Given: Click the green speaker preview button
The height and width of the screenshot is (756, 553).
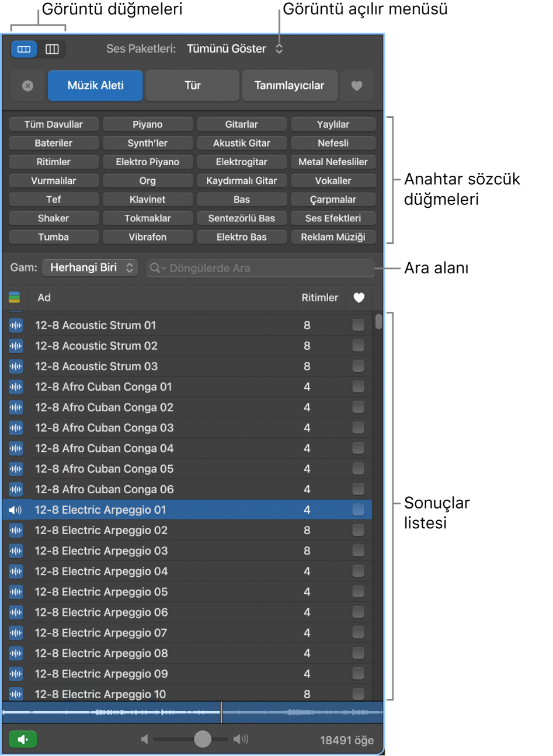Looking at the screenshot, I should coord(23,740).
